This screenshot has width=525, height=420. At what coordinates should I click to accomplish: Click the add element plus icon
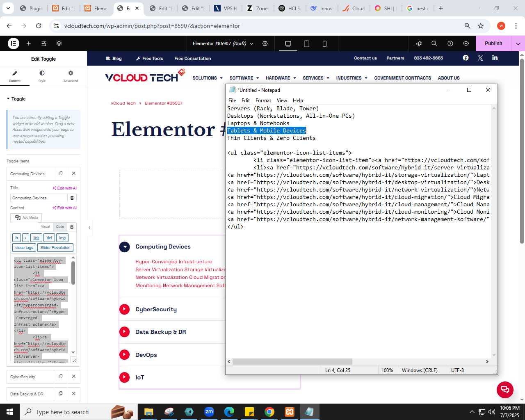tap(29, 43)
